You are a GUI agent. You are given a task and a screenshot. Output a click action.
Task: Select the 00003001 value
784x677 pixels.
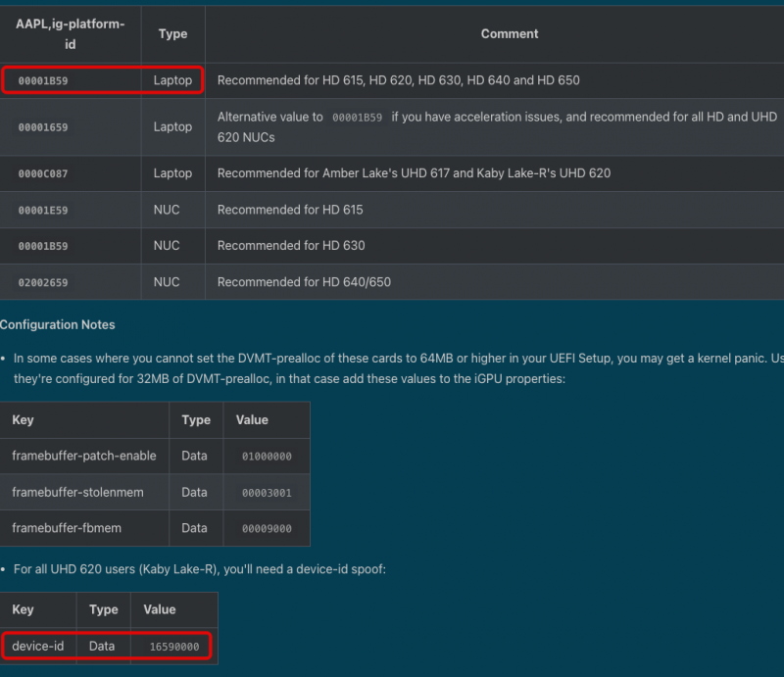267,493
